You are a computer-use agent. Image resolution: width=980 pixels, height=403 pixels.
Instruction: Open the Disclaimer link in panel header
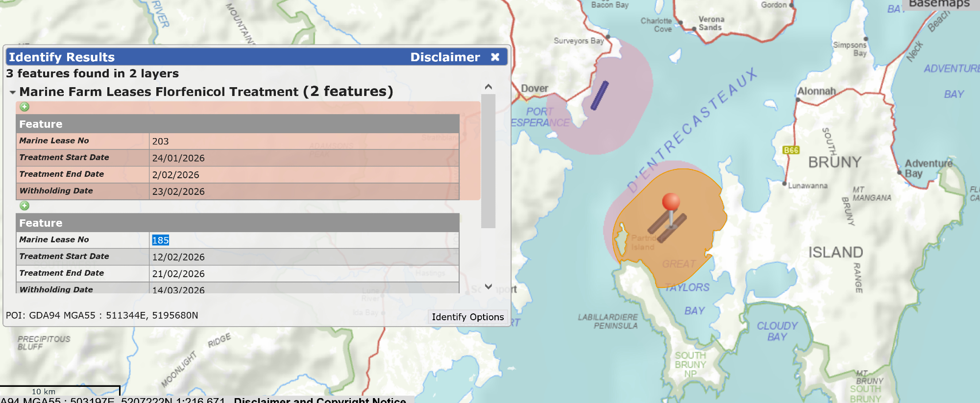coord(444,57)
